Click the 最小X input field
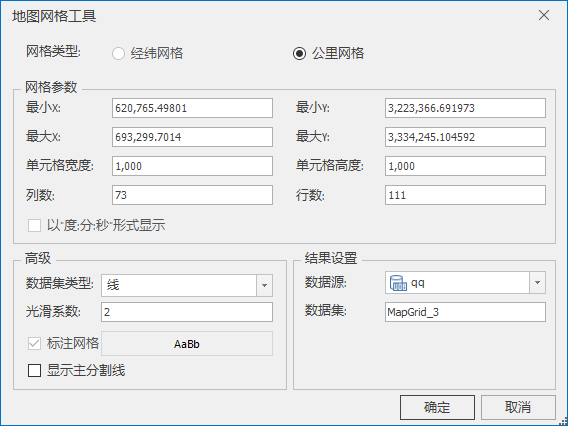 coord(192,108)
